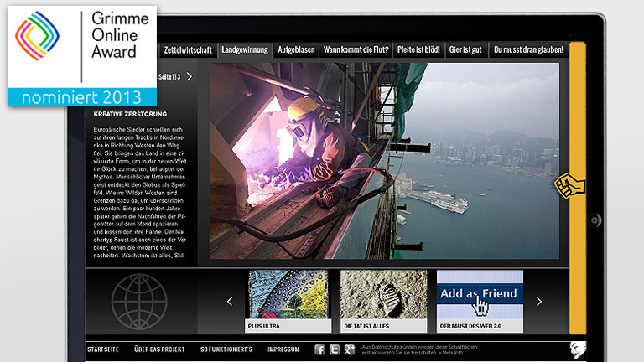
Task: Switch to the Landgewinnung tab
Action: tap(245, 50)
